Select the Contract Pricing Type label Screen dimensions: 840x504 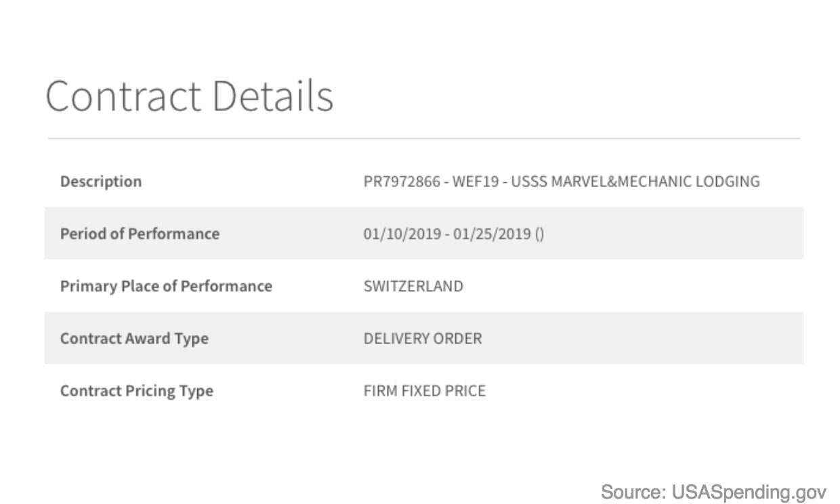137,391
